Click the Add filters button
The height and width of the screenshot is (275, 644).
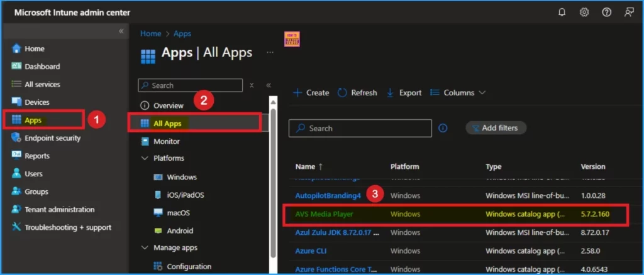pyautogui.click(x=496, y=128)
